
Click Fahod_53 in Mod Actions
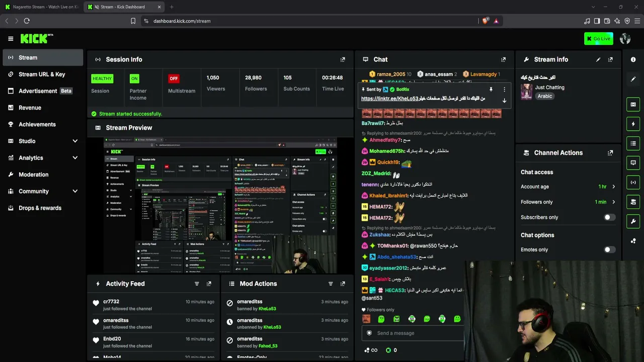tap(268, 346)
